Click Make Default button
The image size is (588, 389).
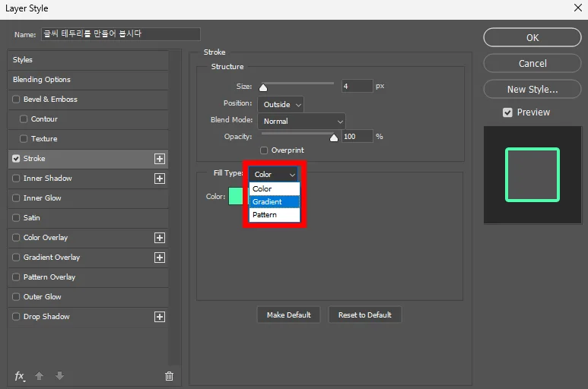tap(289, 315)
